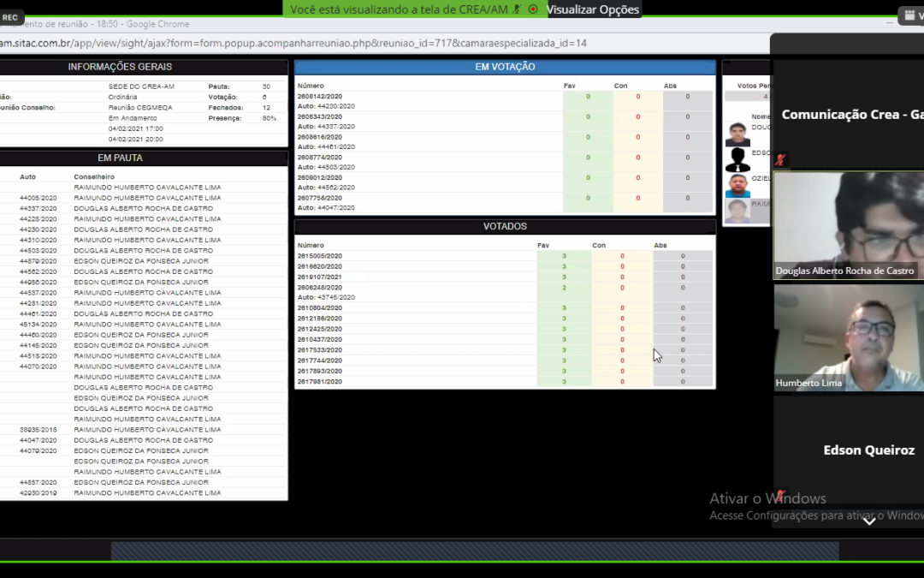The image size is (924, 578).
Task: Select voted process 2610804/2020
Action: [319, 308]
